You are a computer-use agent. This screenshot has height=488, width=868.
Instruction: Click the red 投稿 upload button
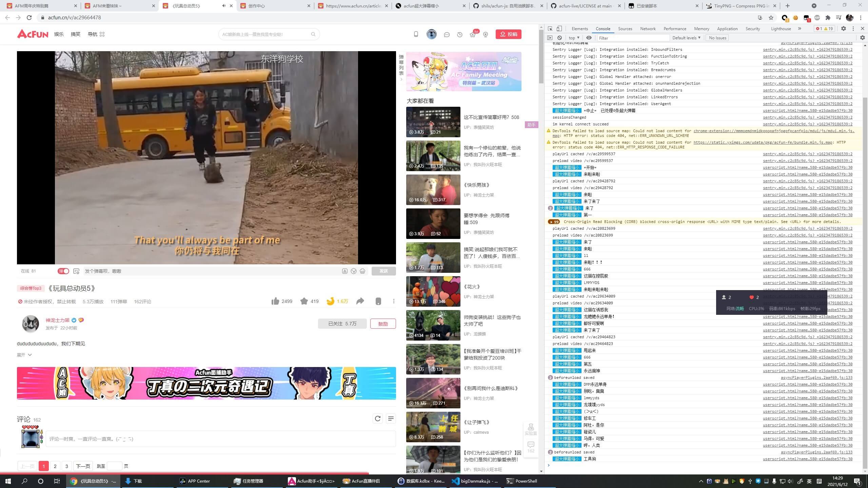point(508,34)
